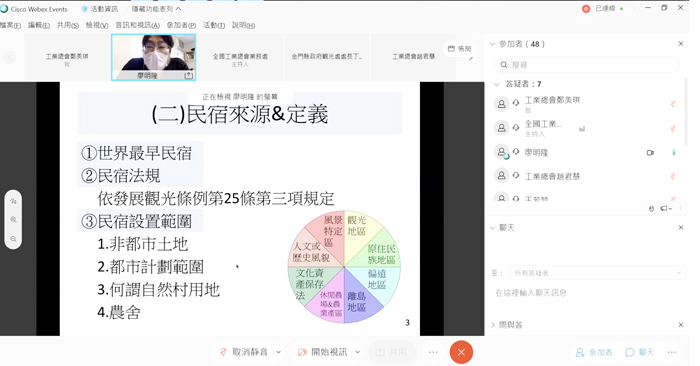Open the 活動(T) menu
The height and width of the screenshot is (366, 700).
pos(214,25)
